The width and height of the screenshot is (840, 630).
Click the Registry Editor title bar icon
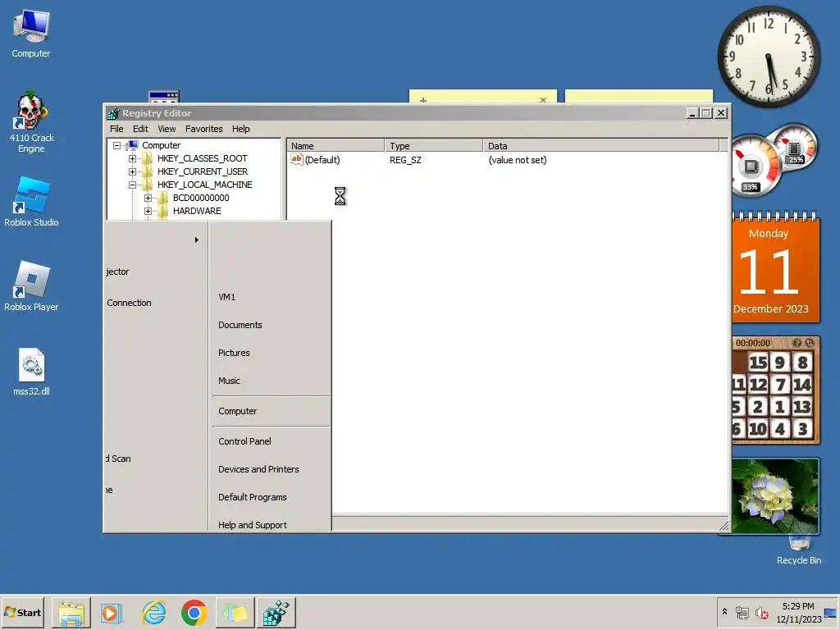(x=113, y=113)
